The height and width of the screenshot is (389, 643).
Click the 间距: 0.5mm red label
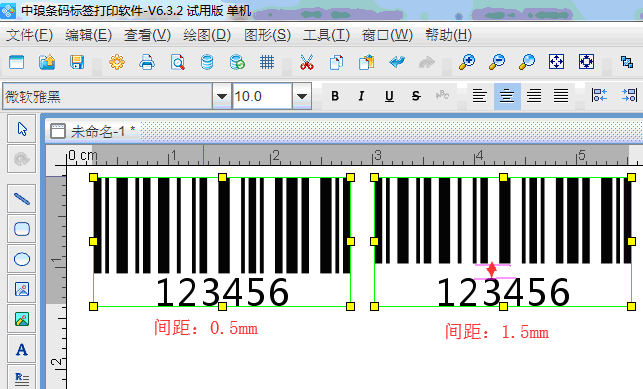(206, 328)
